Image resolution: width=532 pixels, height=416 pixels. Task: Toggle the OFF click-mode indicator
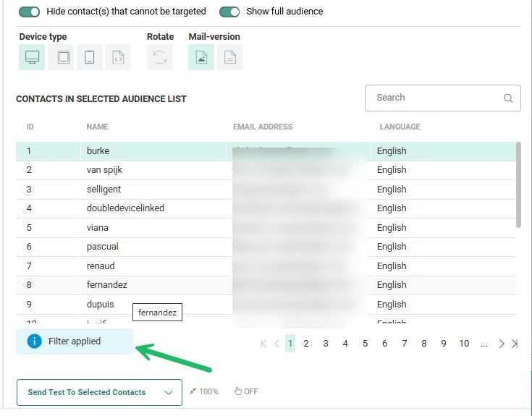click(x=245, y=391)
